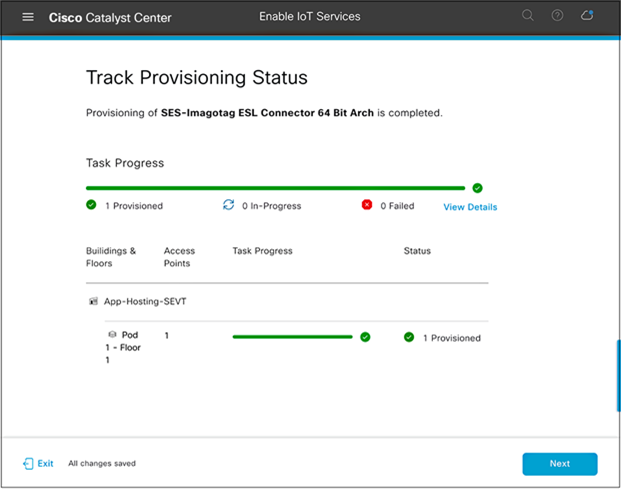Select the 0 In-Progress summary text

(272, 206)
